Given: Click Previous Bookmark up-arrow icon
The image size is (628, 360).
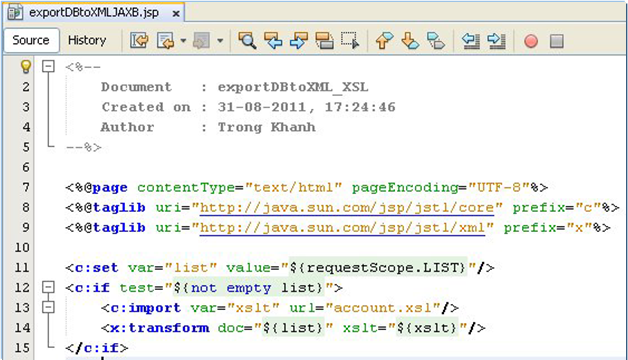Looking at the screenshot, I should click(384, 41).
